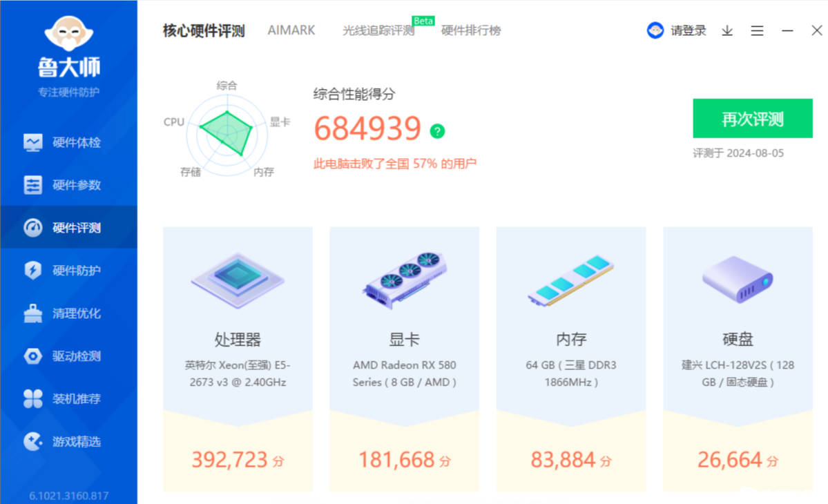
Task: Close the 鲁大师 window
Action: point(816,30)
